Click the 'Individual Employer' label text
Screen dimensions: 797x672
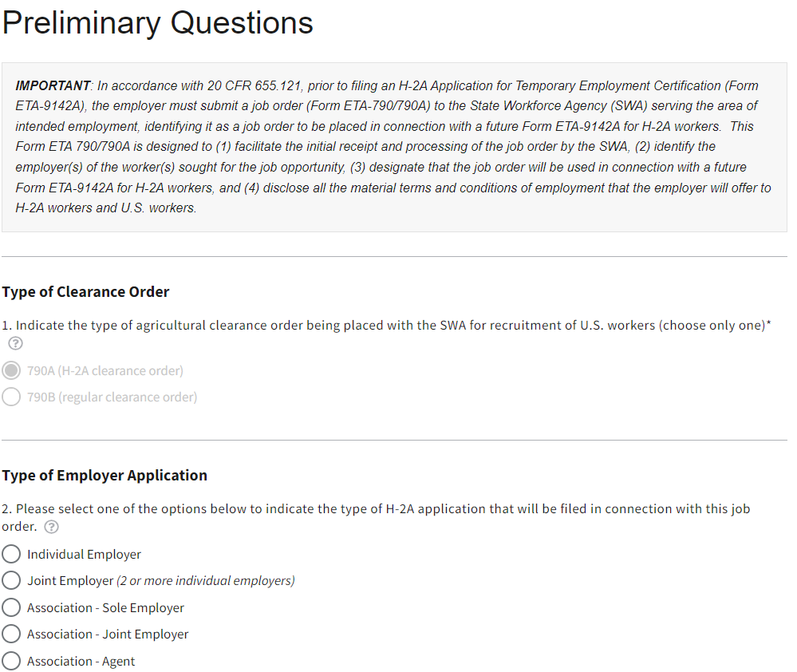(84, 555)
